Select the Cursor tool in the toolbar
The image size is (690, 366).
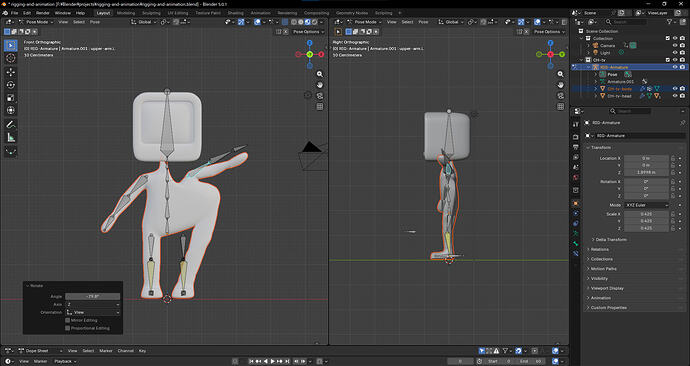(x=11, y=58)
